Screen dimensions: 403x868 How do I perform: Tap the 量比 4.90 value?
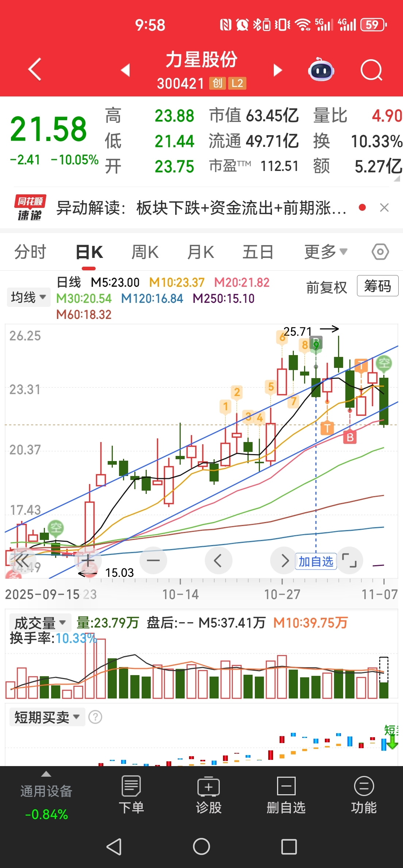[358, 116]
